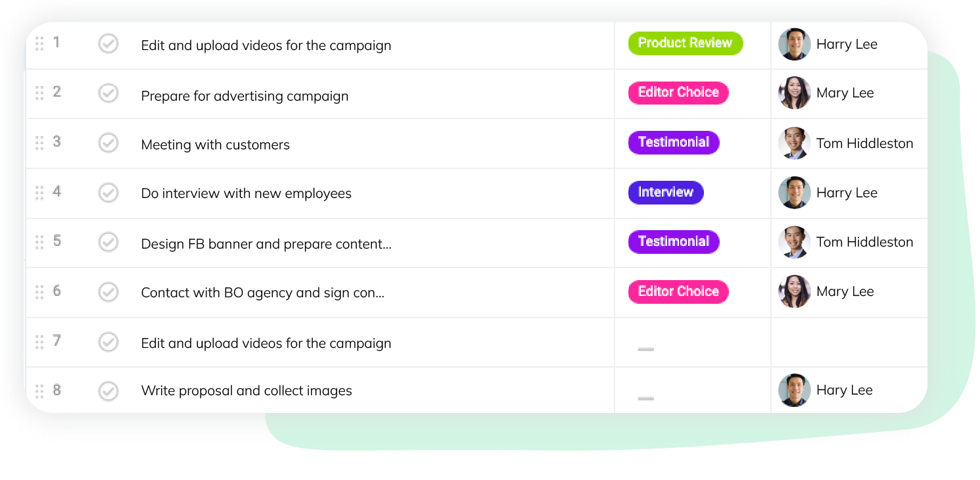Click the Editor Choice tag in row 2
980x480 pixels.
pos(678,93)
